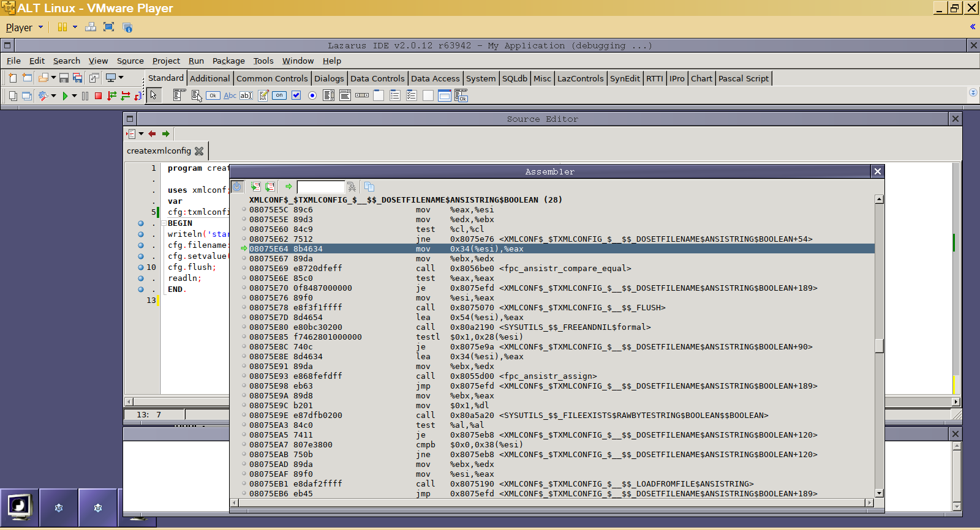This screenshot has width=980, height=530.
Task: Click Copy to clipboard in Assembler toolbar
Action: pyautogui.click(x=369, y=187)
